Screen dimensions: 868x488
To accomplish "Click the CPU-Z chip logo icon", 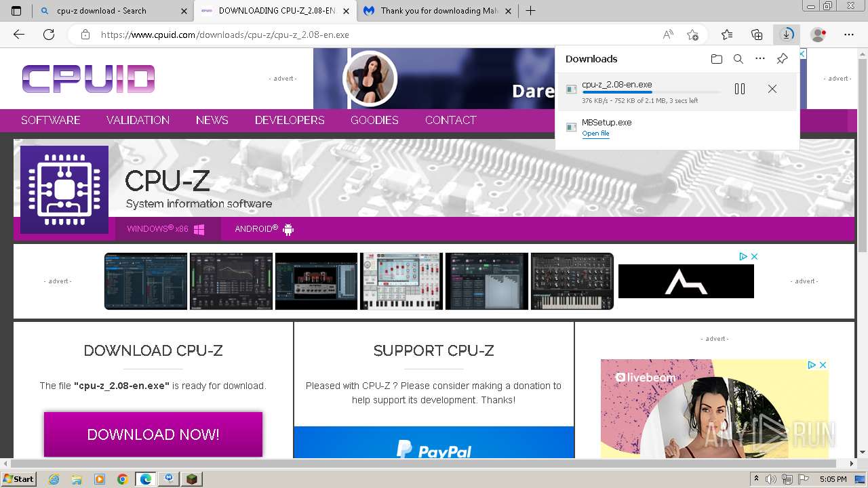I will click(64, 190).
